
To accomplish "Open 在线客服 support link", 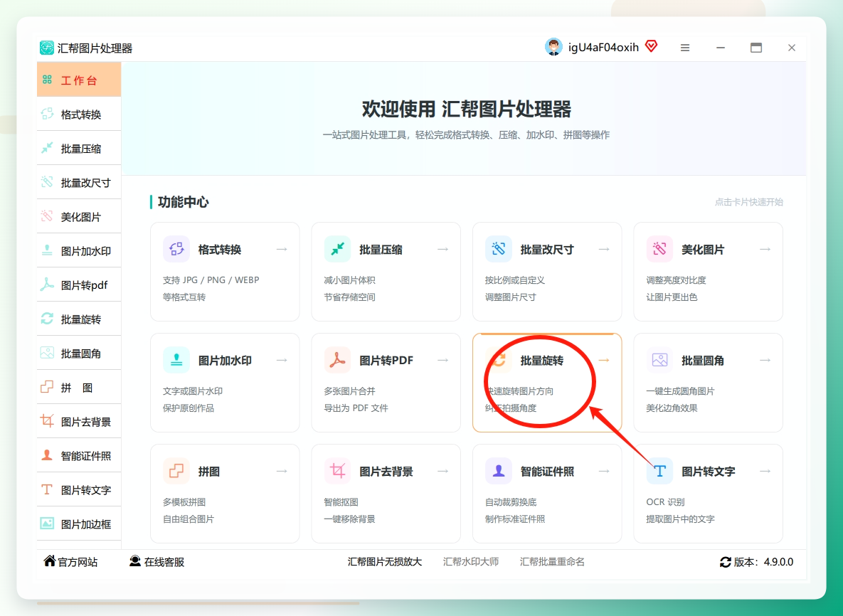I will pyautogui.click(x=157, y=562).
